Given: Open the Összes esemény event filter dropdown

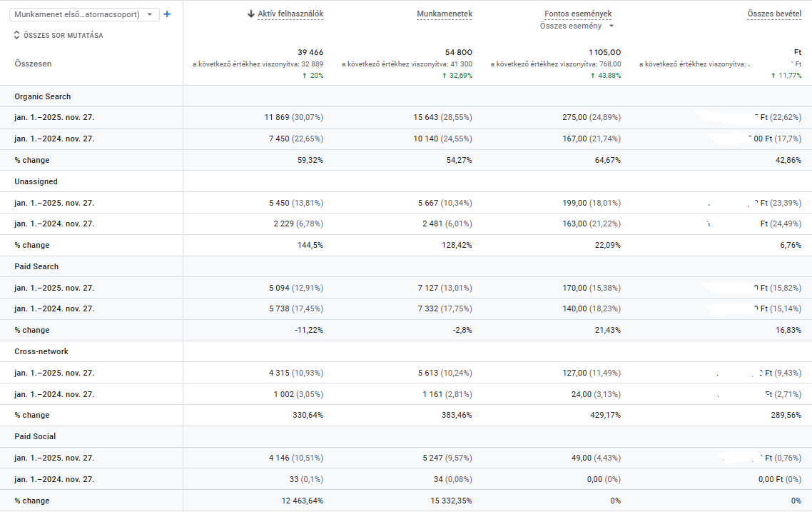Looking at the screenshot, I should (577, 26).
